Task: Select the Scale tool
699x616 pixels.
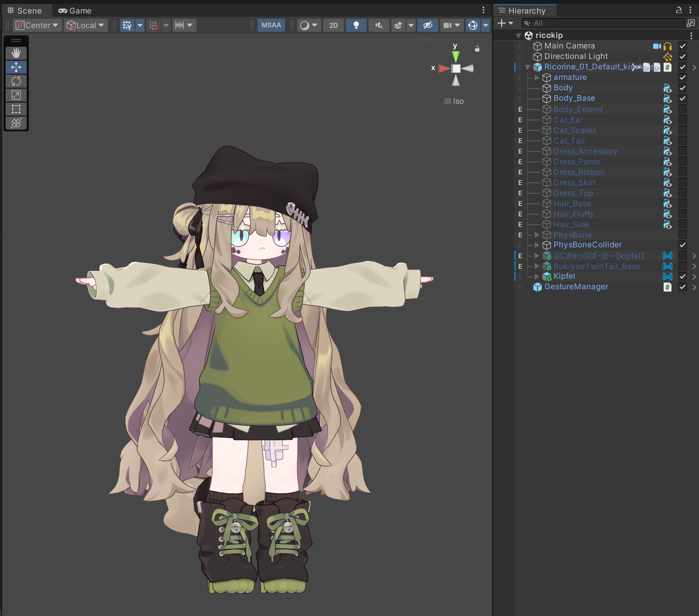Action: click(x=16, y=95)
